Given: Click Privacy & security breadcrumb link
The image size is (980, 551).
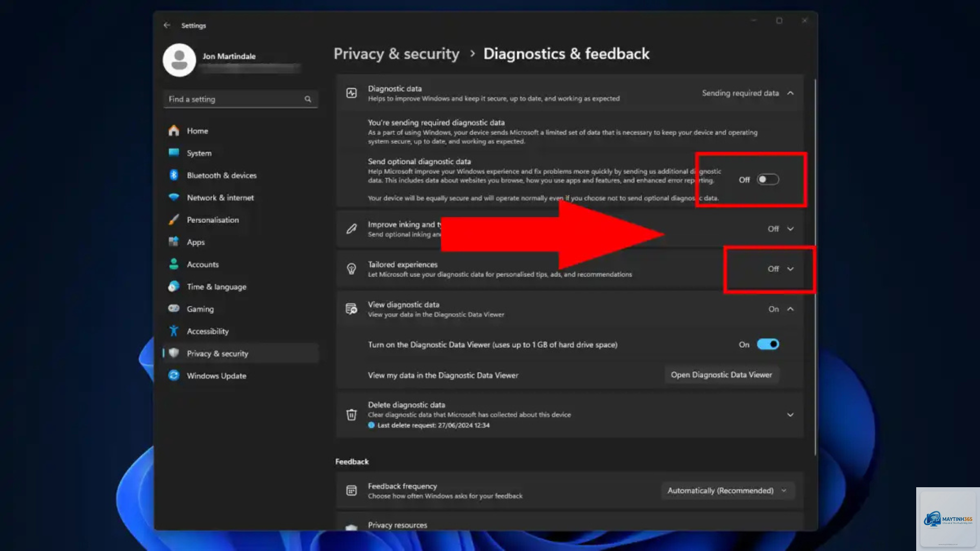Looking at the screenshot, I should tap(397, 54).
